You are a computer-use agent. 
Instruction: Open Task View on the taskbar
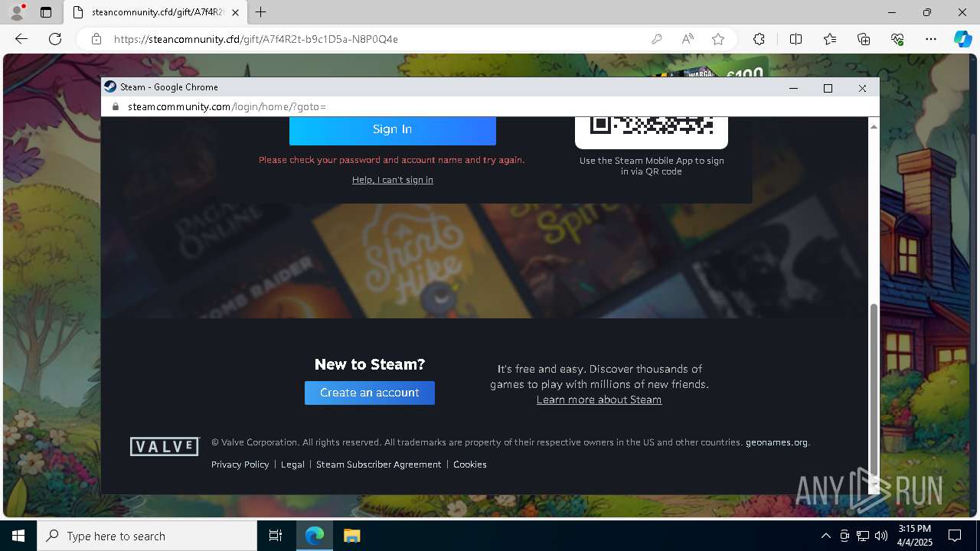276,536
